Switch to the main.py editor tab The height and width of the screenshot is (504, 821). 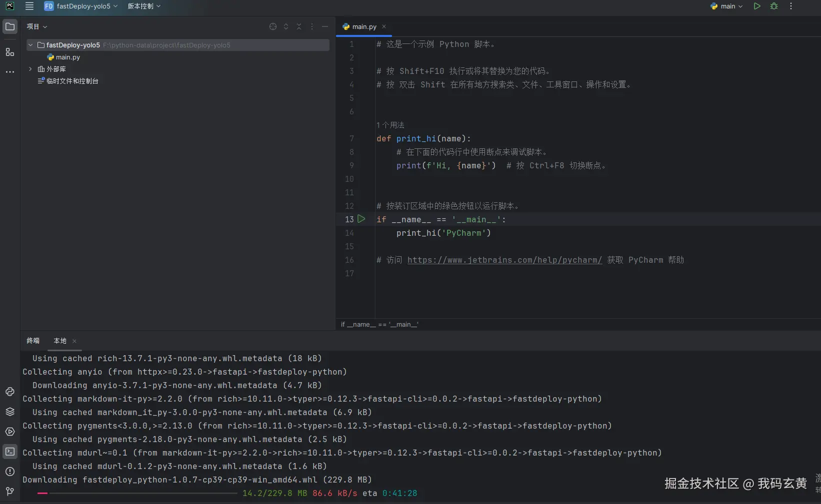click(364, 26)
